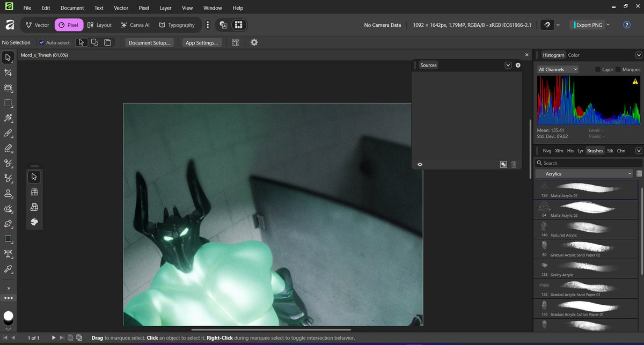Open the blue Help question mark icon

coord(626,25)
